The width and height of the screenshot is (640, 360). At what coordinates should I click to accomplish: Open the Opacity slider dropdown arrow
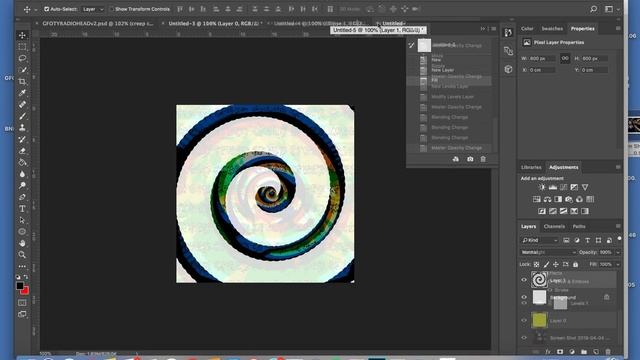[x=618, y=253]
